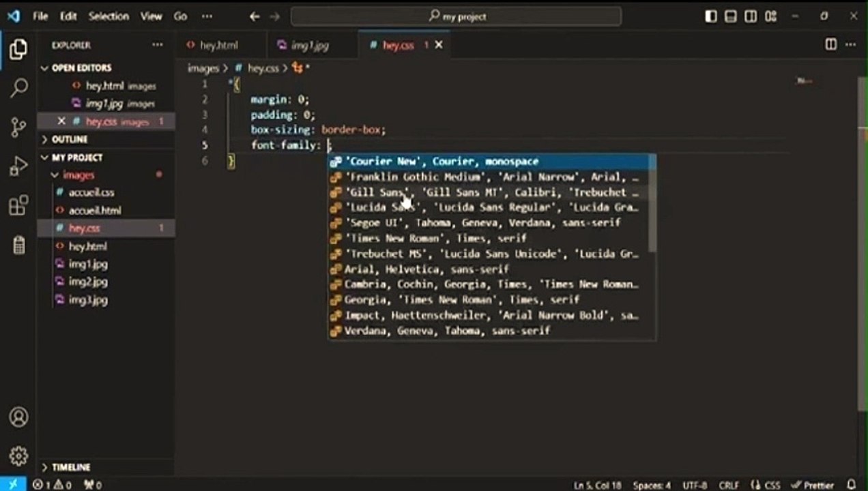Open the Accounts menu icon
Viewport: 868px width, 491px height.
[x=18, y=417]
